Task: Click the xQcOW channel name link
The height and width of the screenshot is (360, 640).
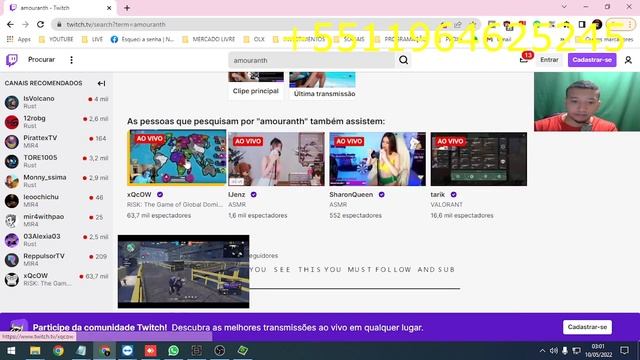Action: tap(139, 195)
